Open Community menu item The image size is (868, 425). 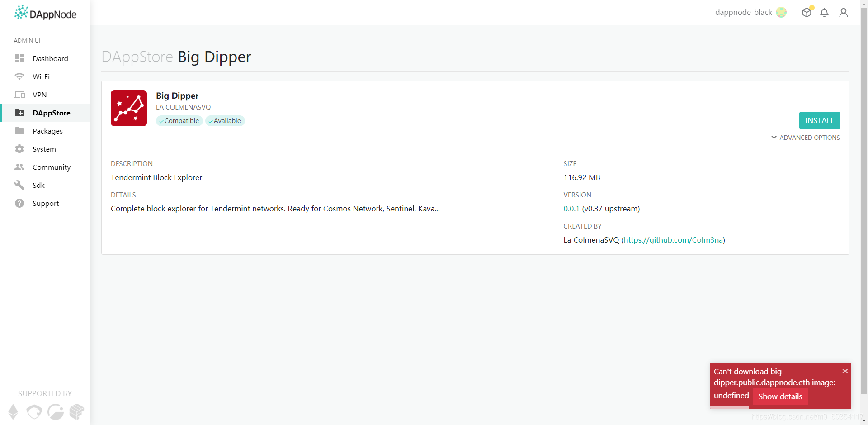[x=45, y=167]
